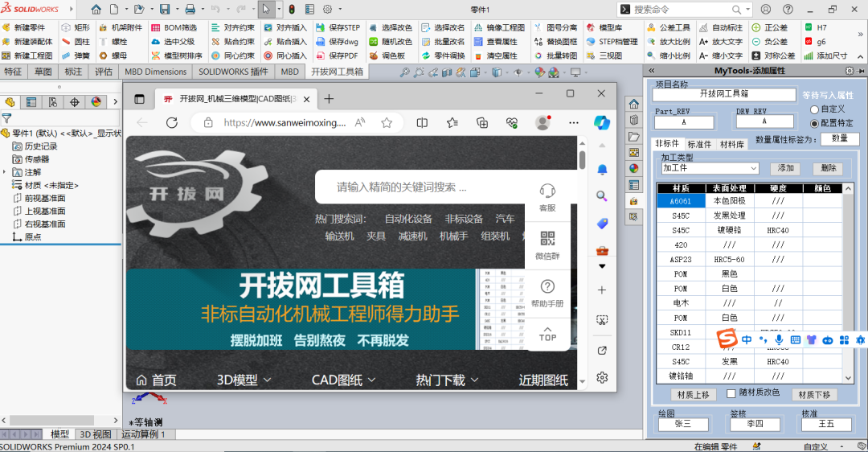Screen dimensions: 868x452
Task: Select the 自定义 radio option
Action: 814,109
